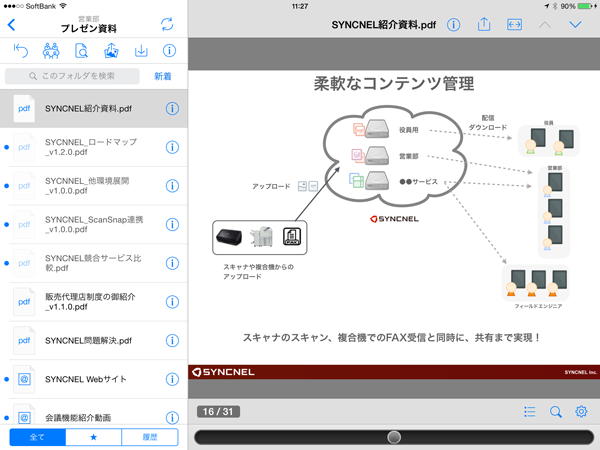This screenshot has width=600, height=450.
Task: Tap the 11:27 clock in status bar
Action: [300, 6]
